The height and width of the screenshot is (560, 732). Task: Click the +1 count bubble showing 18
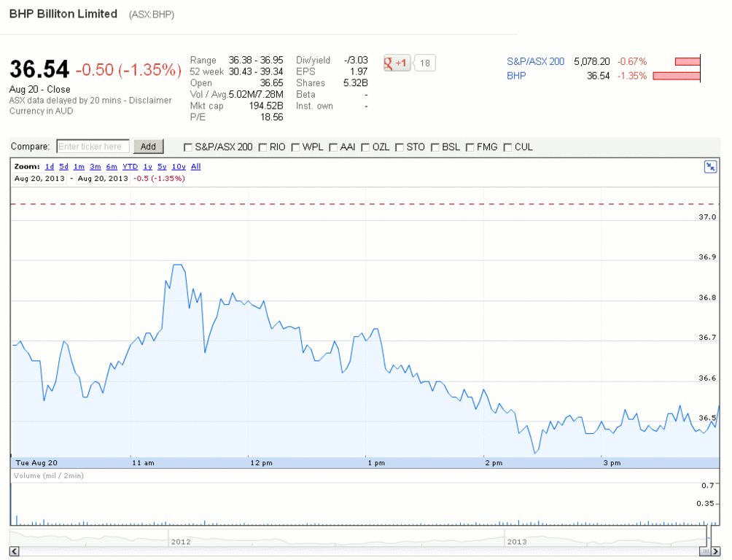point(424,63)
